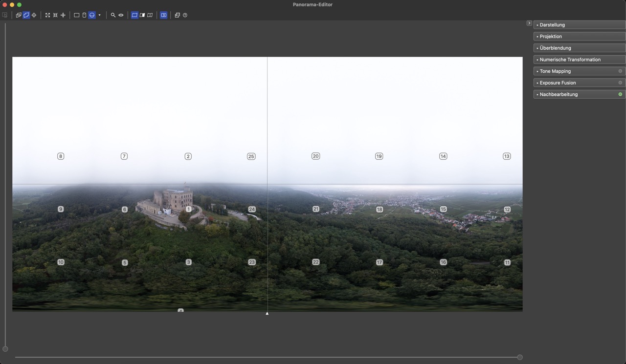The height and width of the screenshot is (364, 626).
Task: Open the projection type dropdown arrow
Action: click(99, 15)
